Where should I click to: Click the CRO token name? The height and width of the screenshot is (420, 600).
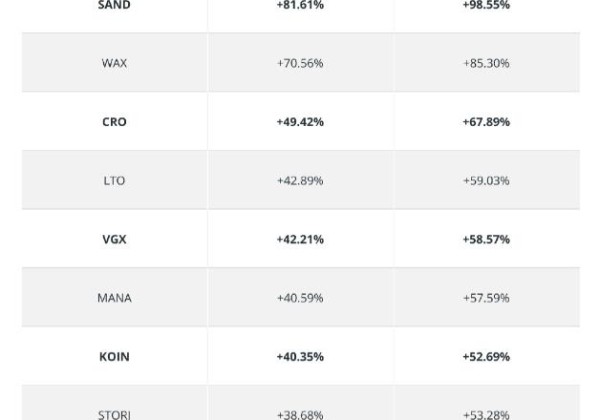click(114, 122)
